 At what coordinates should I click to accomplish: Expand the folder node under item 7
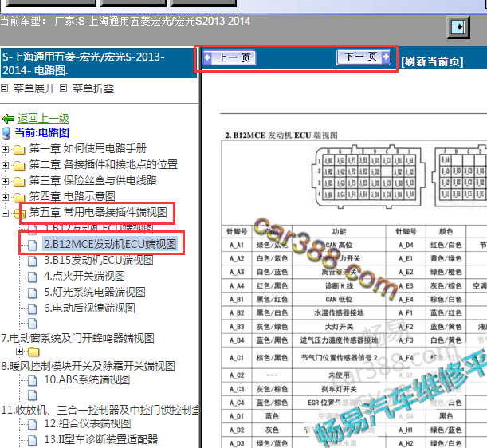[x=20, y=351]
